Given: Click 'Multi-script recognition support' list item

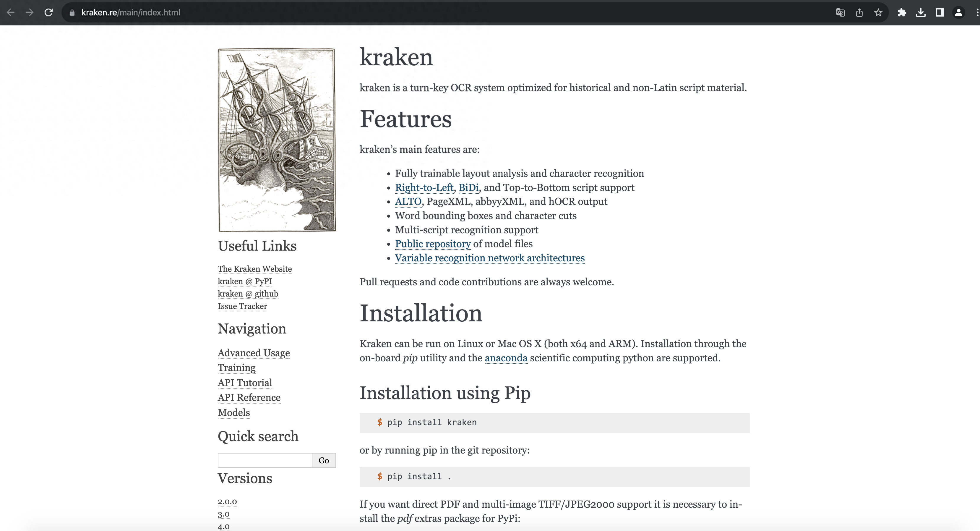Looking at the screenshot, I should pos(467,230).
